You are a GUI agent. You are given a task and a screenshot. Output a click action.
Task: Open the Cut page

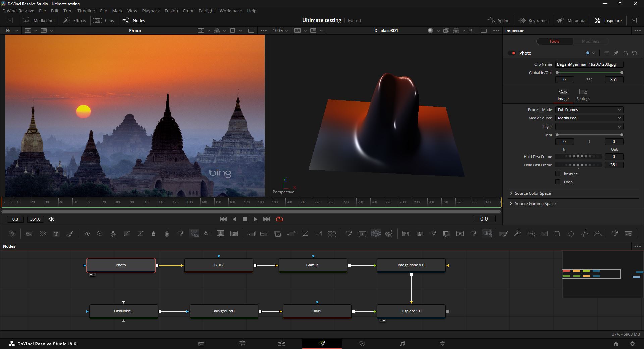pyautogui.click(x=241, y=344)
